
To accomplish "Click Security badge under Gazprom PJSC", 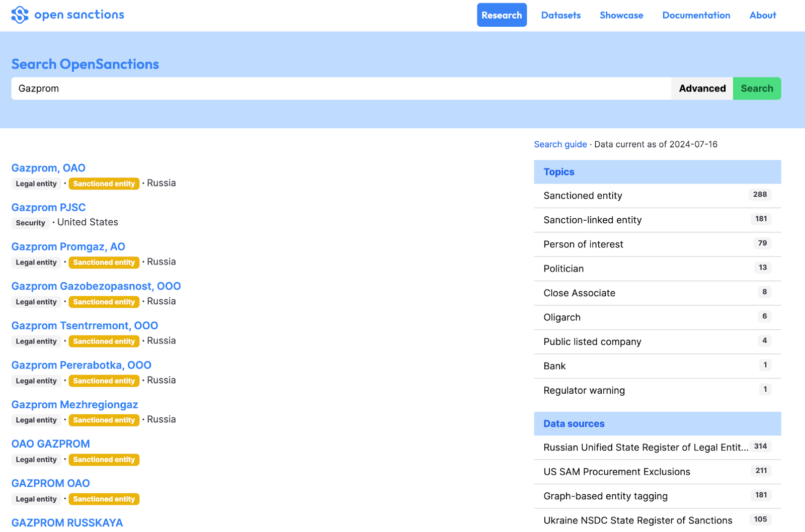I will point(30,223).
